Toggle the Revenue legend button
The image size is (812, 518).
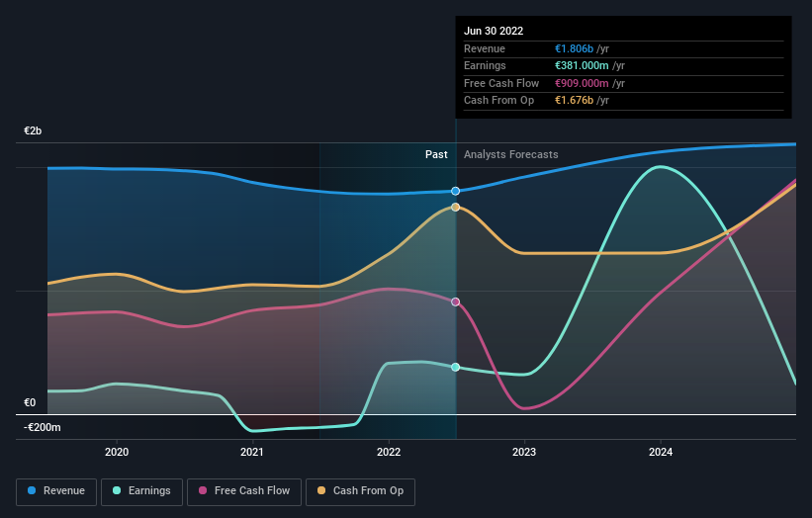56,491
